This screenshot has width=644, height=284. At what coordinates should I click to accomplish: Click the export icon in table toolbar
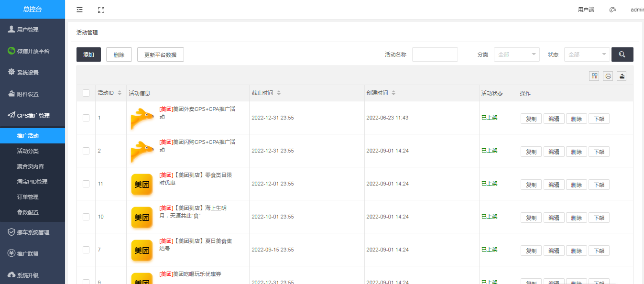(x=622, y=76)
